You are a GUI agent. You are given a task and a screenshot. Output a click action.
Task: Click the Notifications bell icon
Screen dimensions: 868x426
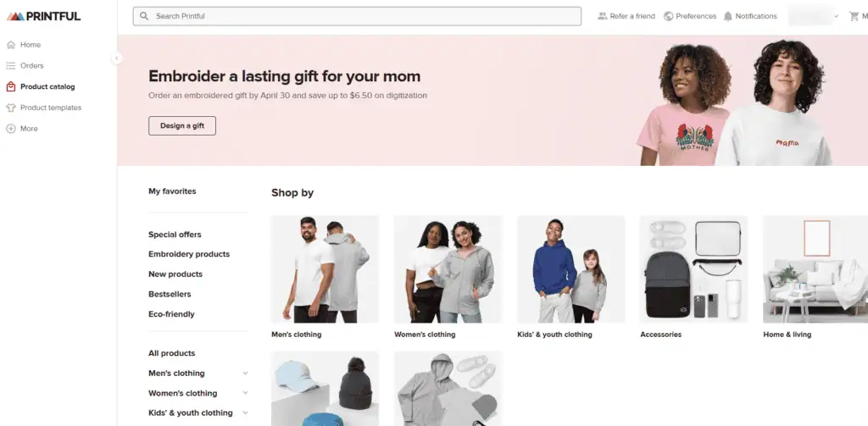coord(728,16)
